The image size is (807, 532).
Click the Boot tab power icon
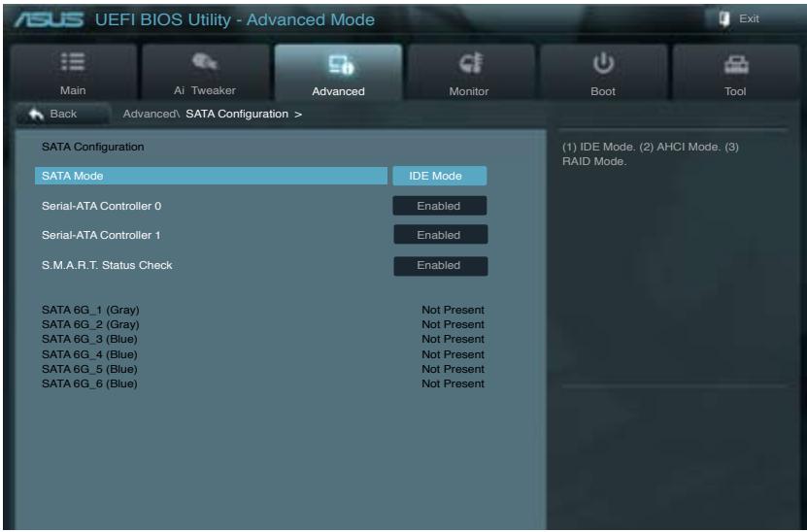(x=603, y=63)
